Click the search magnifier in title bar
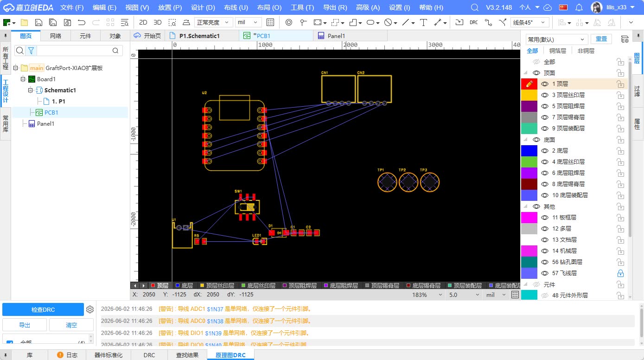The height and width of the screenshot is (360, 644). coord(474,7)
